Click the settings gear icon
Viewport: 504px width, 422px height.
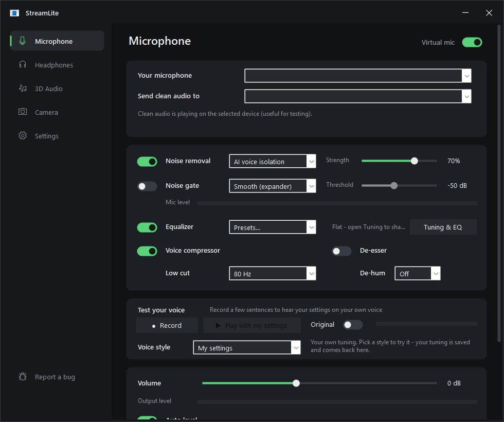tap(23, 136)
